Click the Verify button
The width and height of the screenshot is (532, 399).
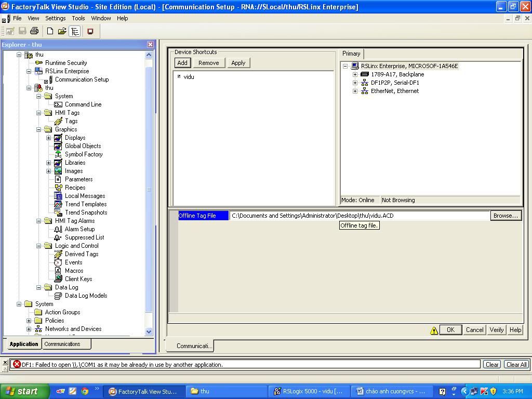496,330
